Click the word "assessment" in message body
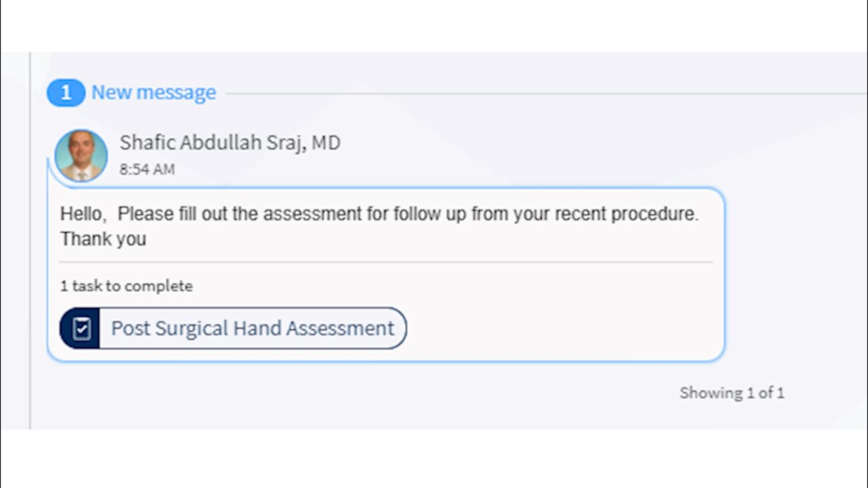 312,214
